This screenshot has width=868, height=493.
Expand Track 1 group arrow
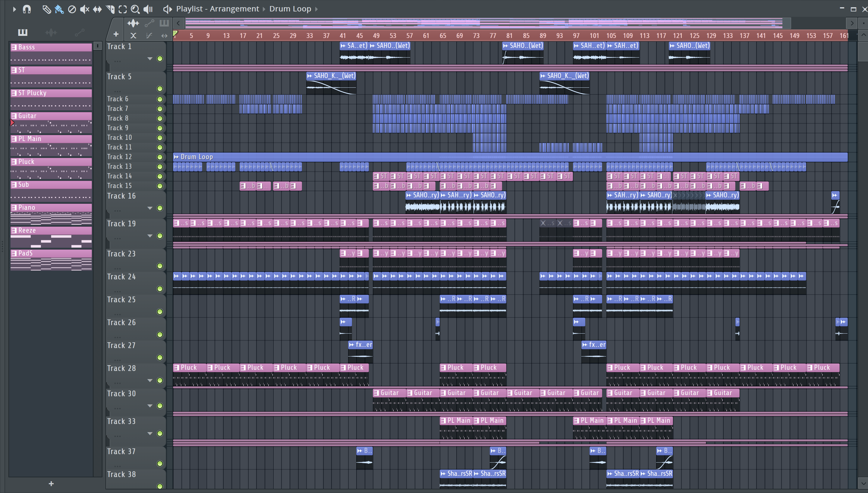(149, 58)
